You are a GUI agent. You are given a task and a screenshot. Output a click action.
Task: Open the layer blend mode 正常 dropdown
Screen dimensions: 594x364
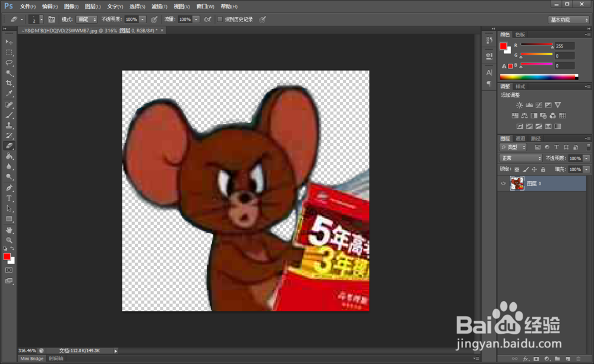point(521,158)
